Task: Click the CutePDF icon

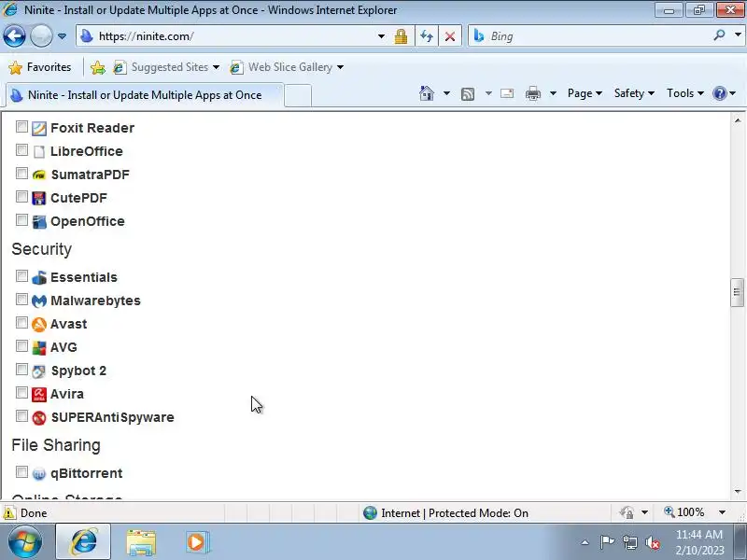Action: click(x=39, y=198)
